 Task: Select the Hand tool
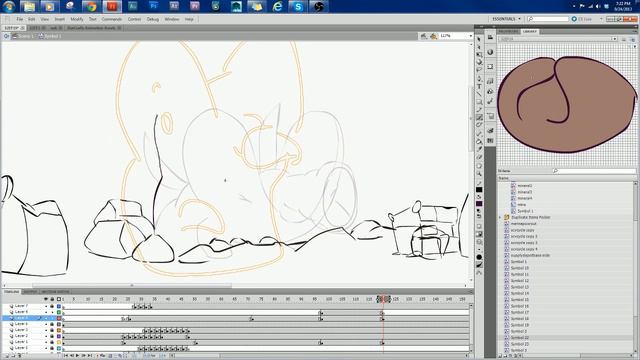(479, 166)
